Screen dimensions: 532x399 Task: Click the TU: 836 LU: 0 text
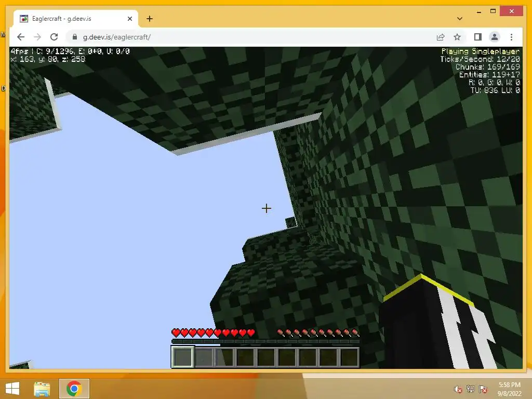click(x=495, y=90)
